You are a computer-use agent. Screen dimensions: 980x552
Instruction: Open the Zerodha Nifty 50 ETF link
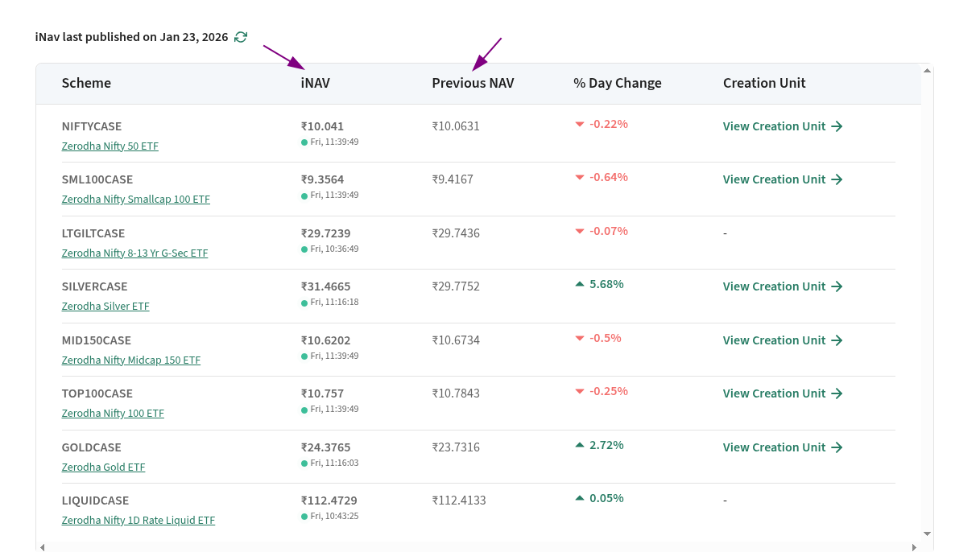110,146
